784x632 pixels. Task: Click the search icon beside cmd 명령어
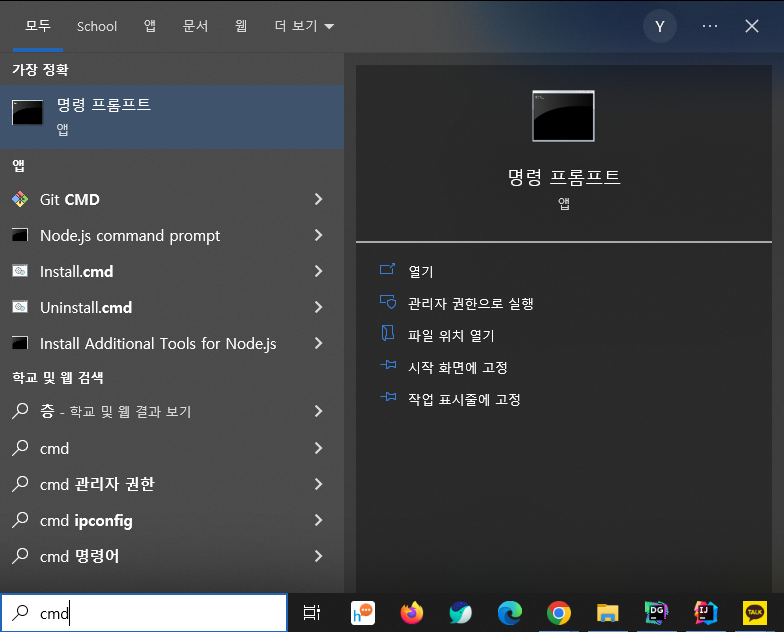(x=20, y=556)
